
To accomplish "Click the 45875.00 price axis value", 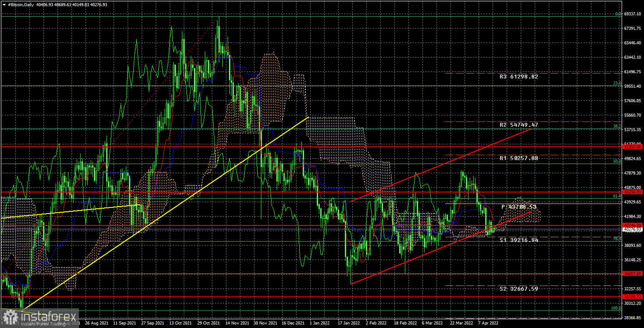I will pyautogui.click(x=633, y=187).
